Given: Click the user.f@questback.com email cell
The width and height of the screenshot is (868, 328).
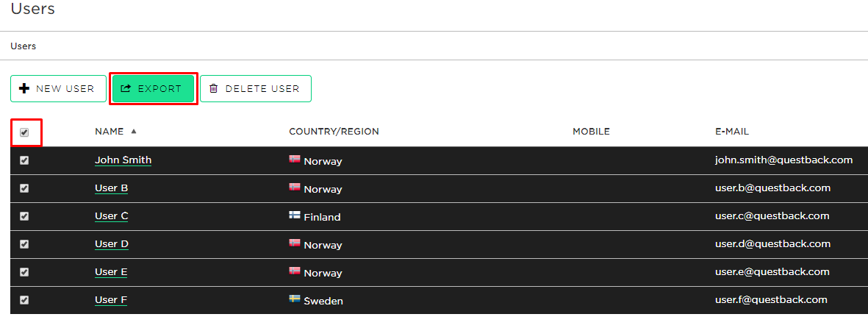Looking at the screenshot, I should 771,300.
